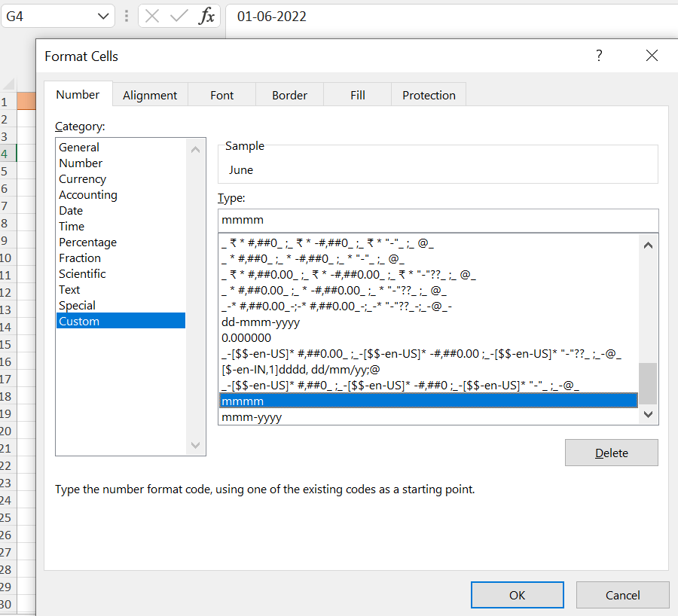Choose the Fraction category
The width and height of the screenshot is (678, 616).
[x=121, y=258]
